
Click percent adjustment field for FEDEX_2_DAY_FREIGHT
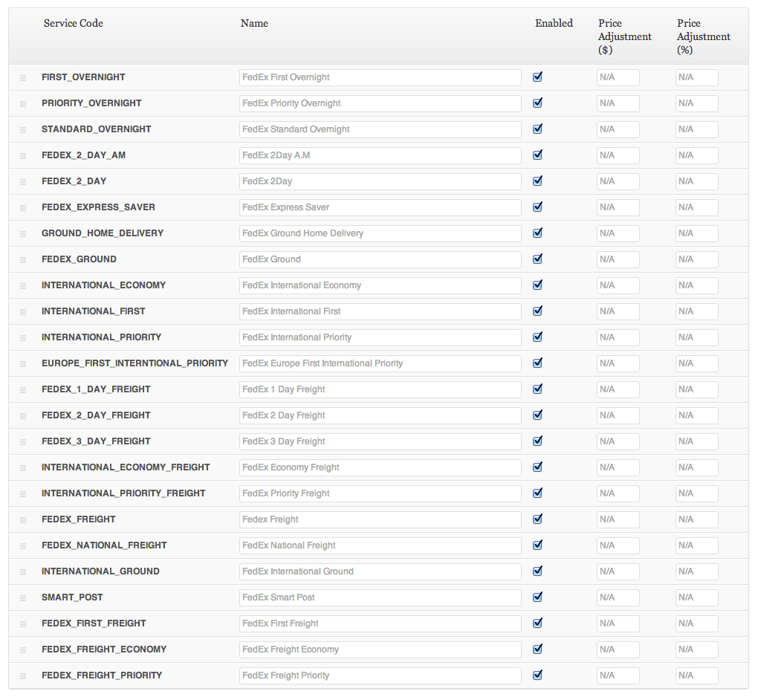point(696,415)
